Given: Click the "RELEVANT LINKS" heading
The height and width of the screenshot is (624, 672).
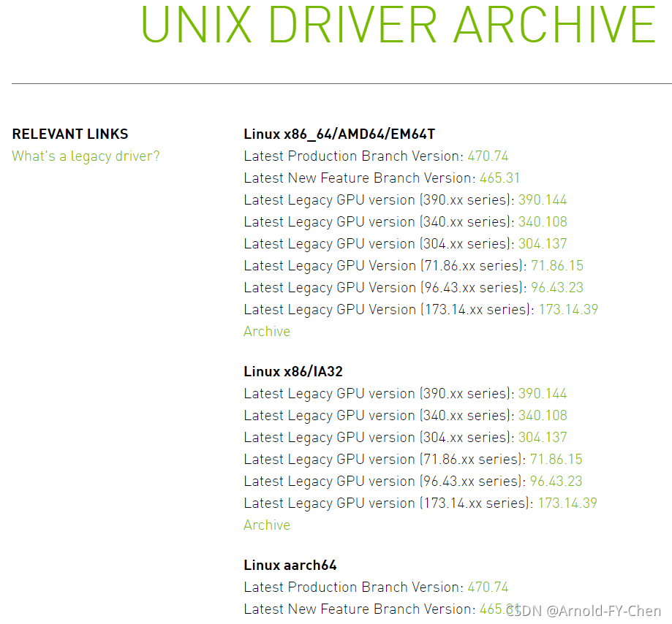Looking at the screenshot, I should (x=70, y=134).
